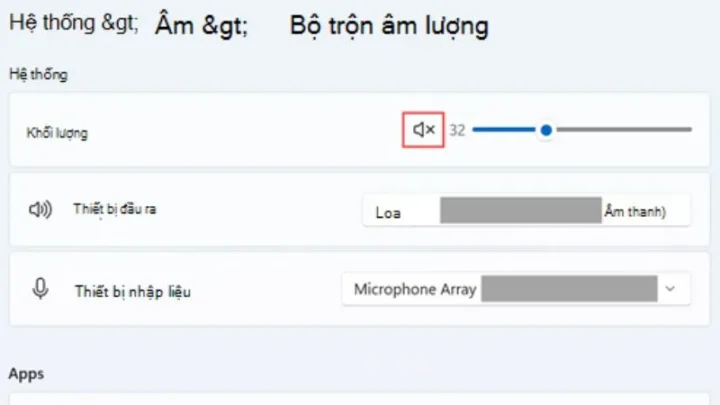Click the system volume slider thumb
This screenshot has width=720, height=405.
point(546,130)
